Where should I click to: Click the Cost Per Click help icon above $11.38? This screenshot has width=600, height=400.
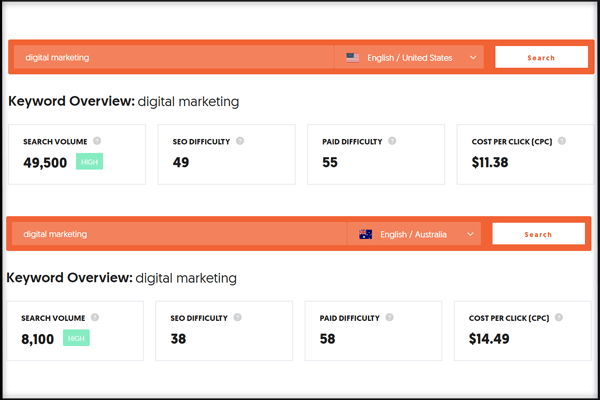562,141
